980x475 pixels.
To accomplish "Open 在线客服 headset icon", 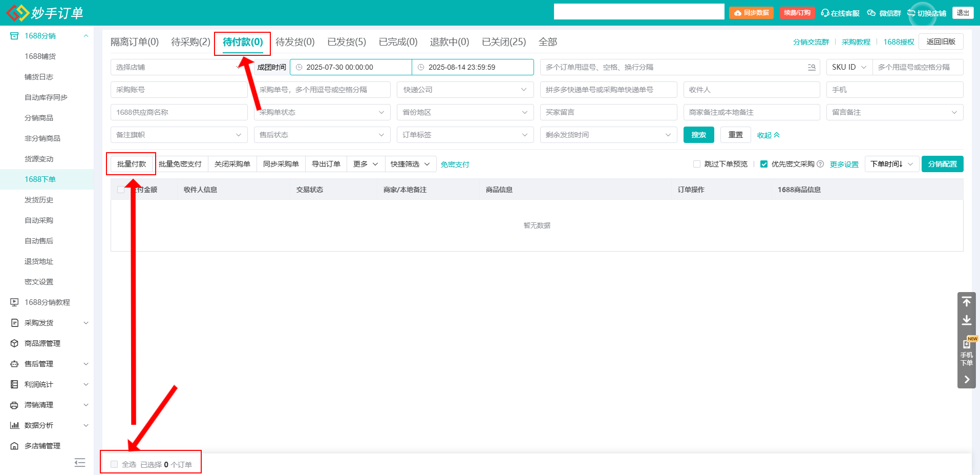I will [825, 13].
